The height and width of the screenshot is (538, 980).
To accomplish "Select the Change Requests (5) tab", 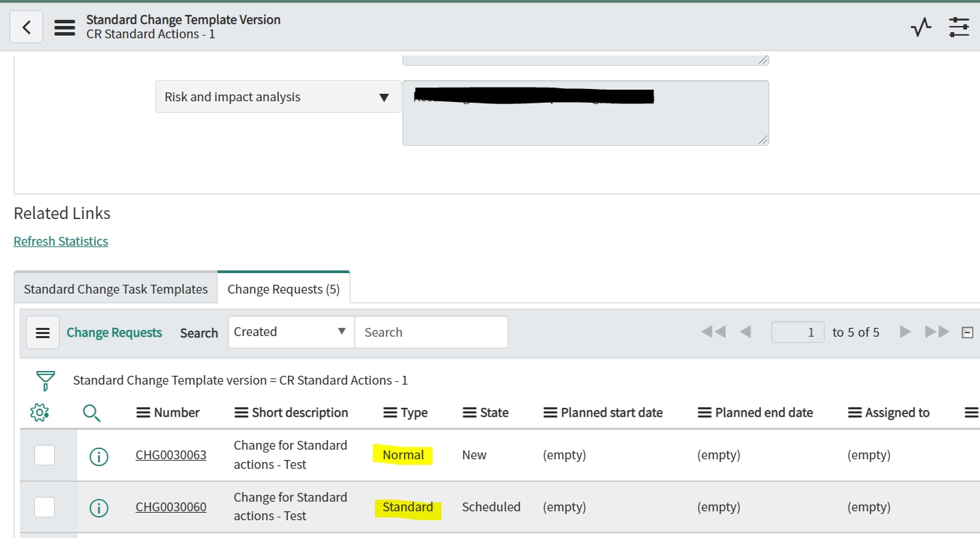I will pos(283,287).
